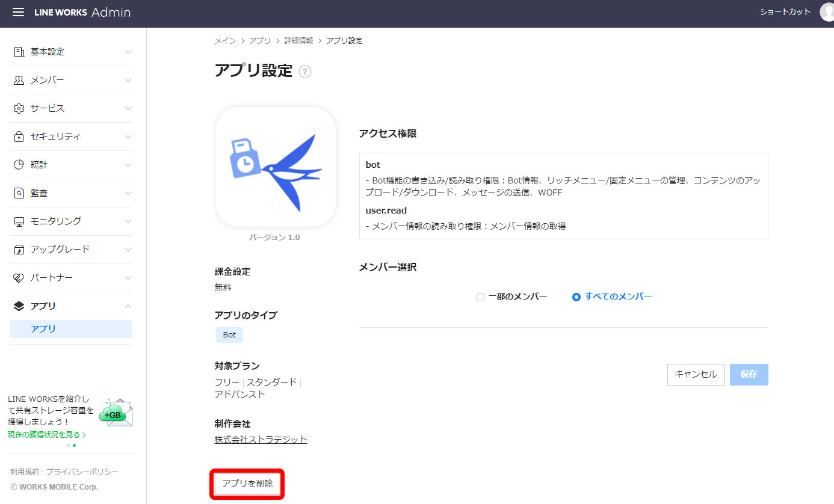Click the 統計 pie chart icon

(19, 165)
